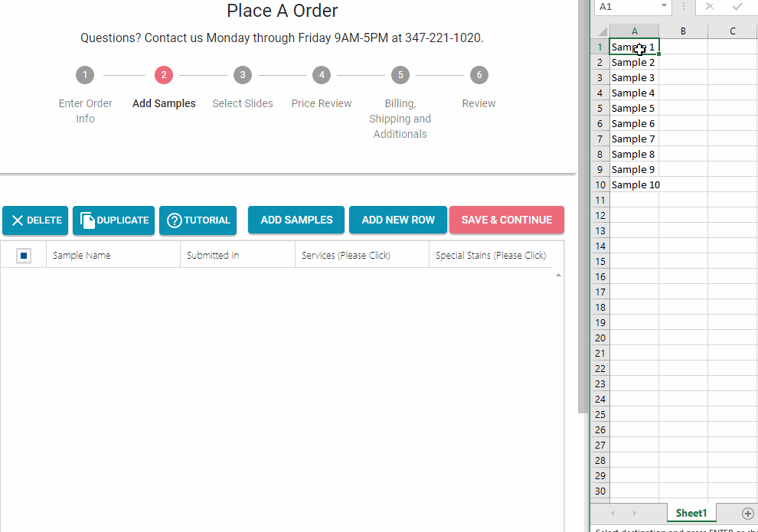The image size is (758, 532).
Task: Click the Delete button with X icon
Action: [35, 220]
